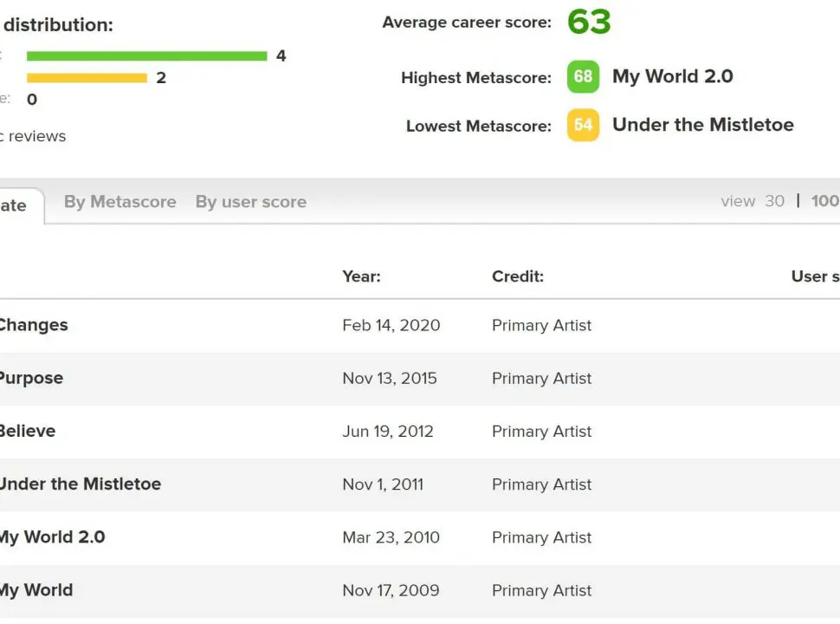
Task: Click Under the Mistletoe beside Lowest Metascore
Action: 702,125
